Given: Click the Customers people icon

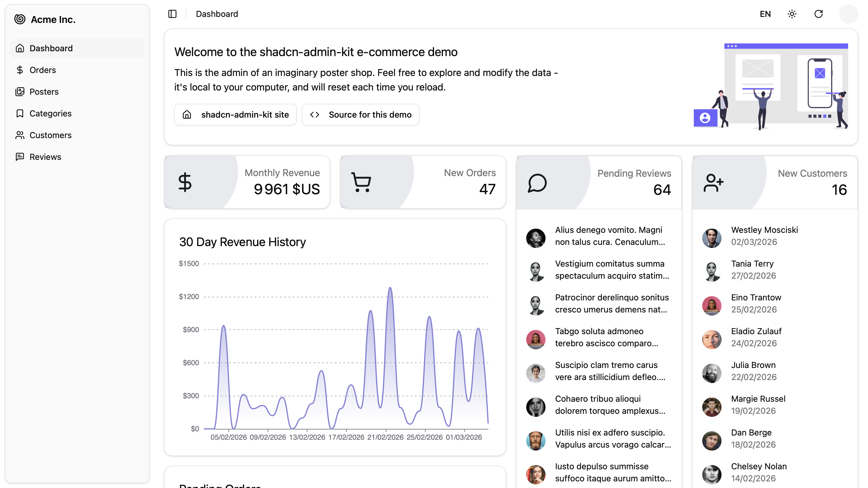Looking at the screenshot, I should tap(20, 135).
